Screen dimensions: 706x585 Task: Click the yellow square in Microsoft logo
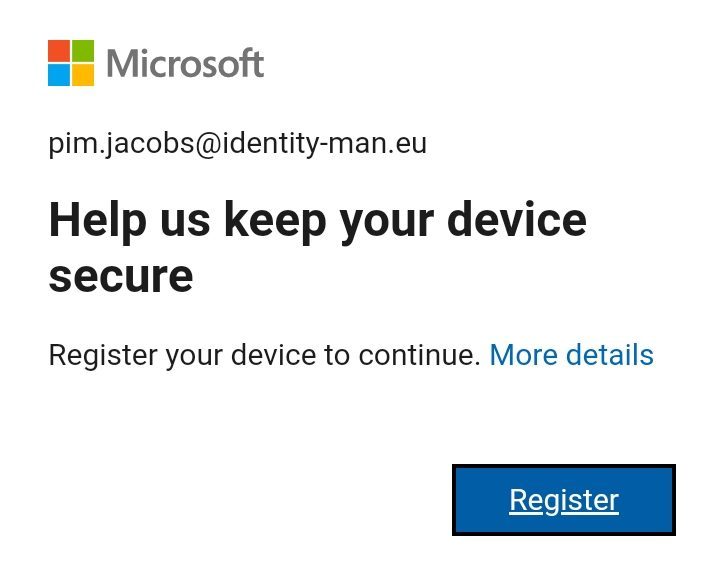pos(83,75)
